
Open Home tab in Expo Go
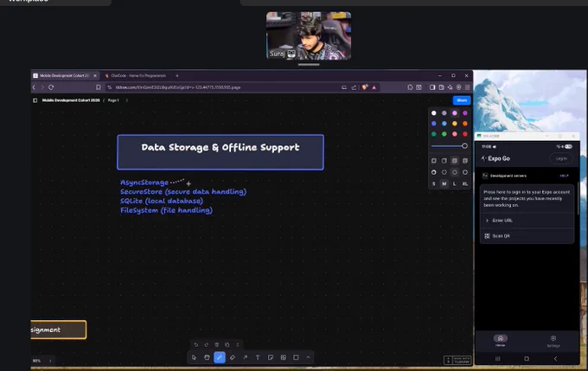coord(501,341)
